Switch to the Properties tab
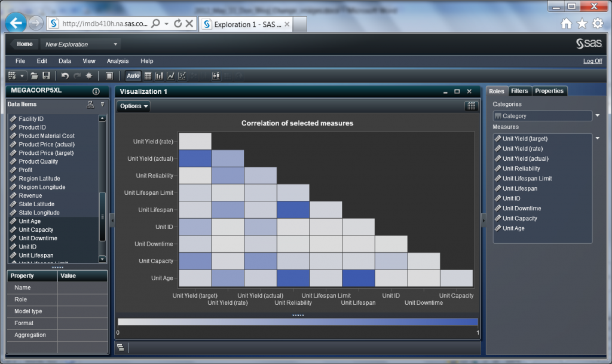 point(549,91)
